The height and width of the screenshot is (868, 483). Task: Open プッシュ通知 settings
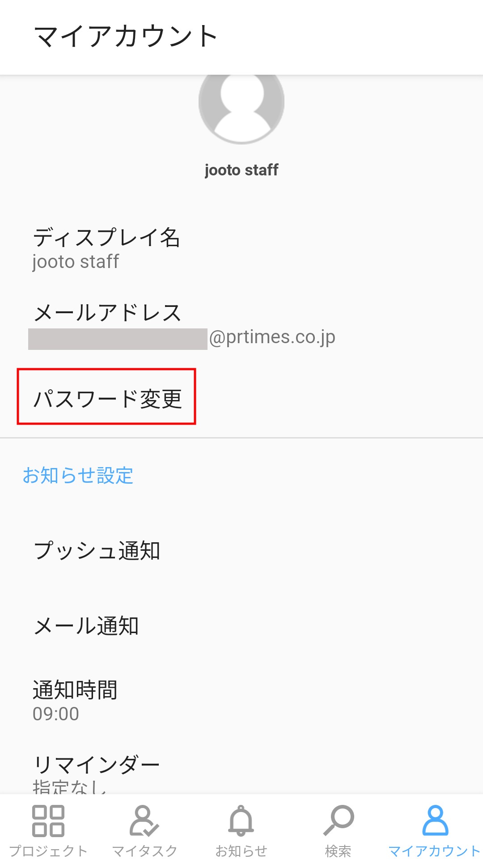(241, 550)
